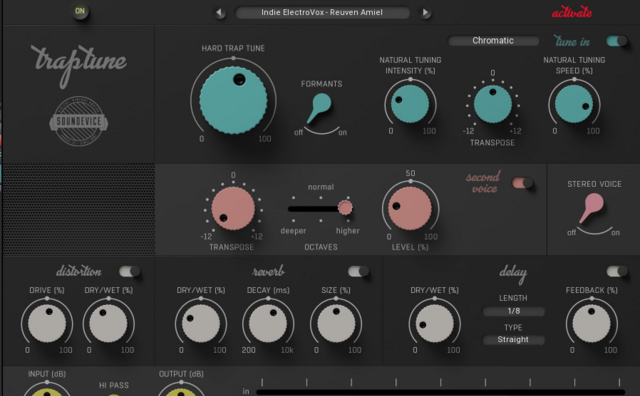Click the reverb Decay knob
The width and height of the screenshot is (640, 396).
pyautogui.click(x=268, y=323)
